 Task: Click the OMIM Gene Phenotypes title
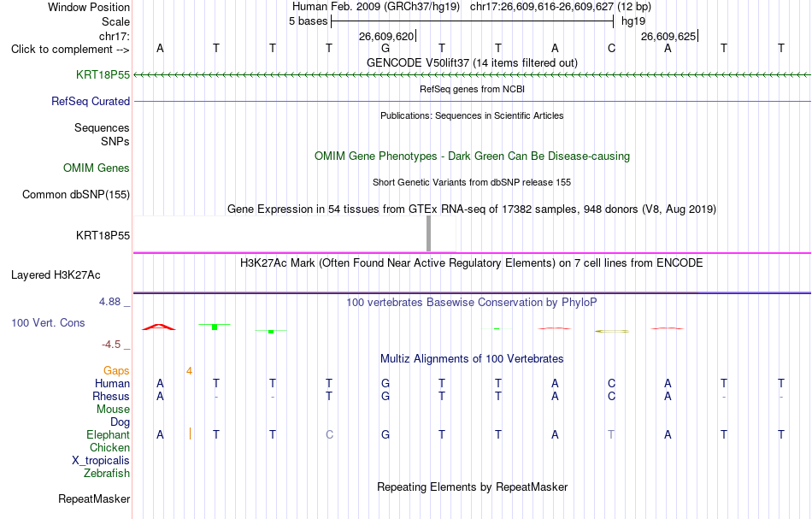tap(472, 156)
